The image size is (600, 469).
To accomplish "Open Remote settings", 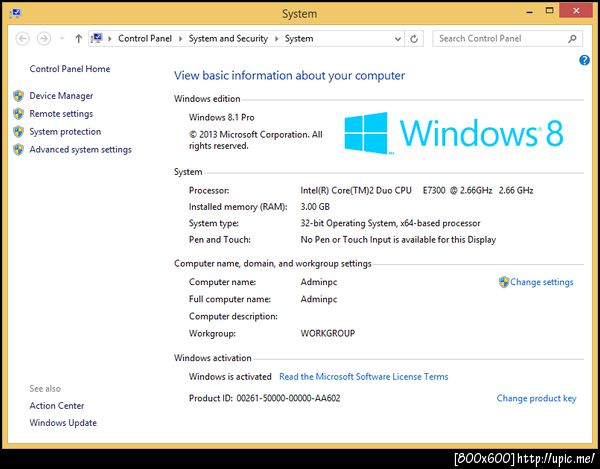I will tap(61, 114).
